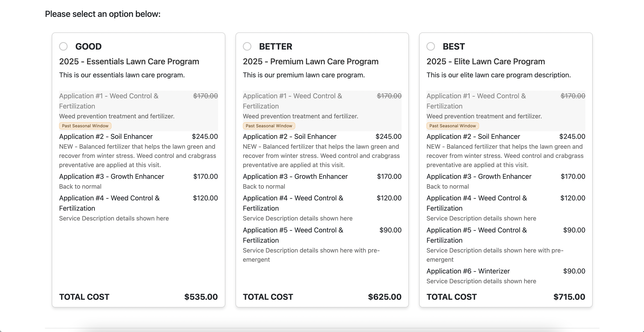
Task: Click the $715.00 total cost amount
Action: click(569, 297)
